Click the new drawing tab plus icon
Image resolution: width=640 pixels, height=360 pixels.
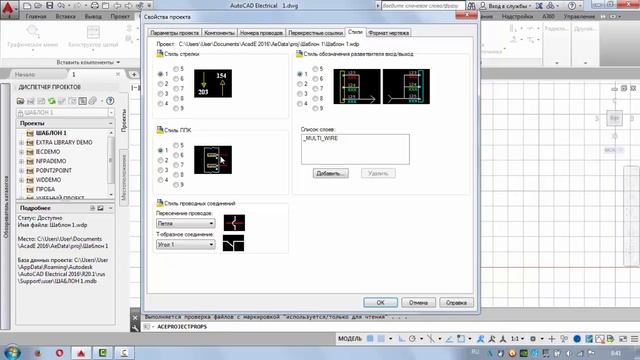[x=134, y=74]
